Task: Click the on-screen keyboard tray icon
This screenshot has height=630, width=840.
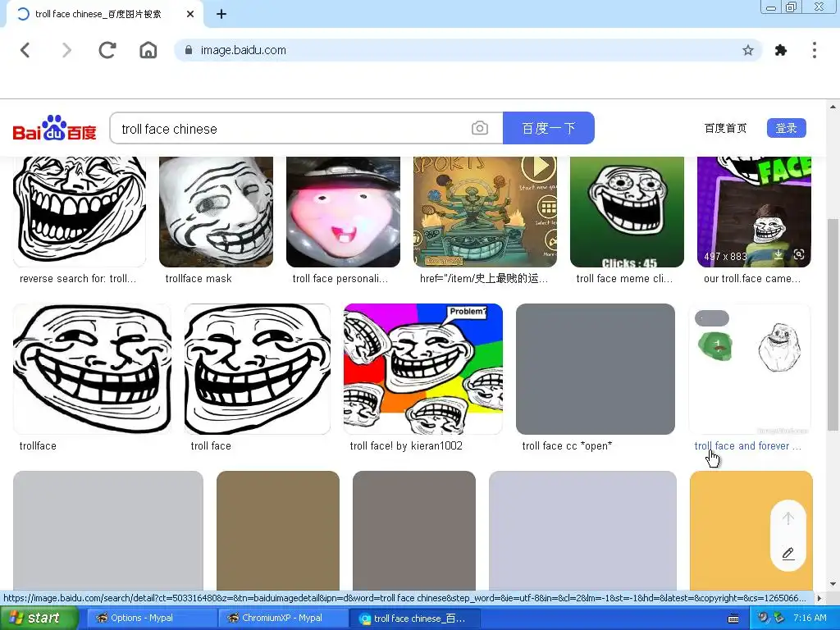Action: pyautogui.click(x=733, y=619)
